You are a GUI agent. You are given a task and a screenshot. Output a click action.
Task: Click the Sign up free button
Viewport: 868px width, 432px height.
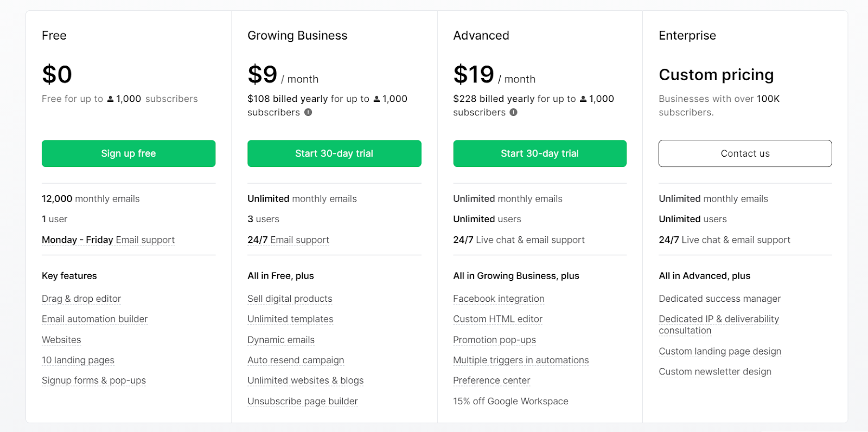point(129,153)
